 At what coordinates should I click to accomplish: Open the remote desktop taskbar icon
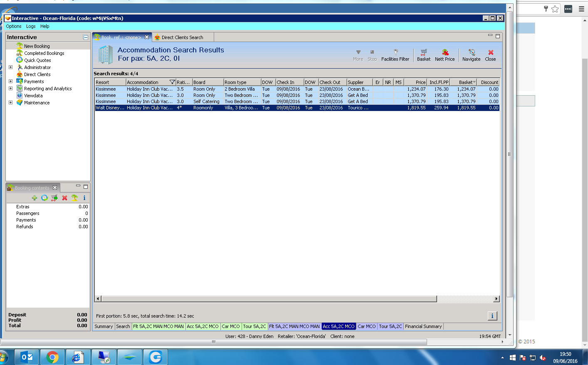click(x=104, y=357)
